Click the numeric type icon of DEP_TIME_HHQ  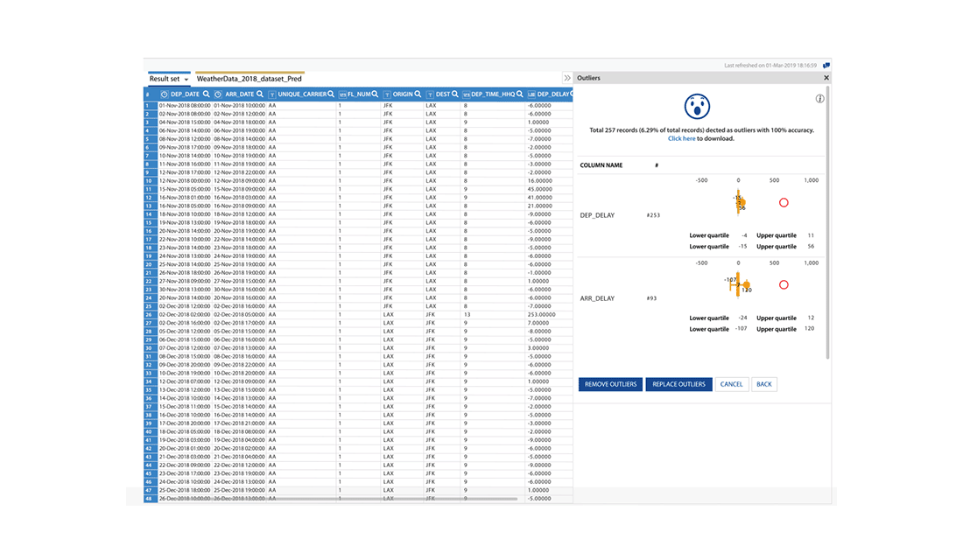[x=466, y=94]
